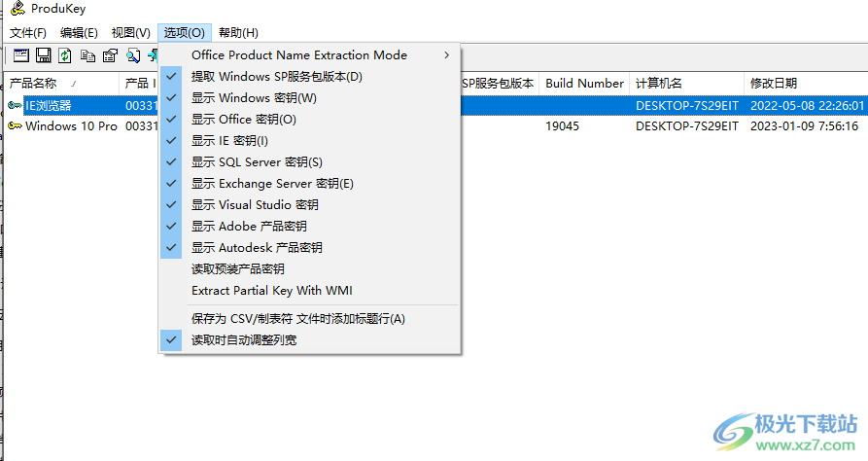The height and width of the screenshot is (461, 868).
Task: Click the Copy selected items toolbar icon
Action: (x=87, y=54)
